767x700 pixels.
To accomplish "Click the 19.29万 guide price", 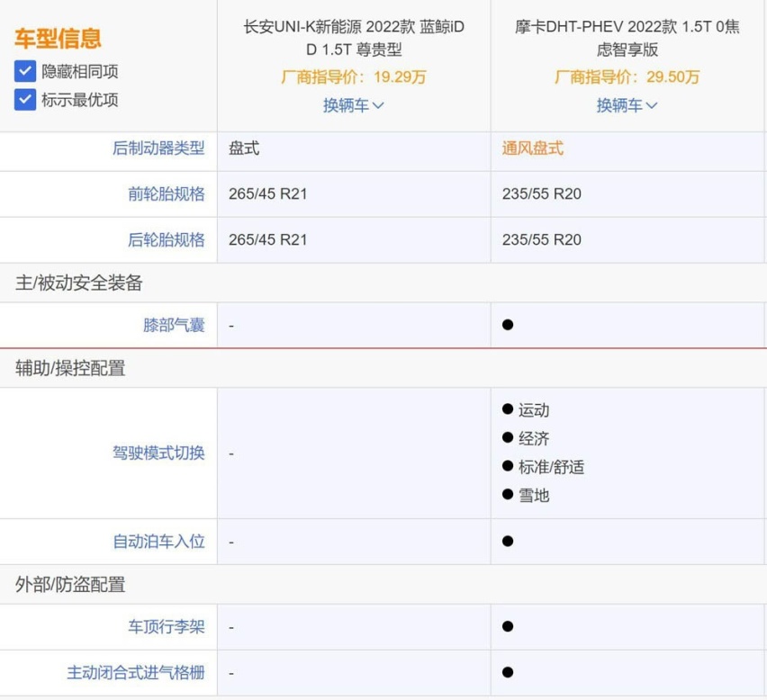I will pos(400,76).
